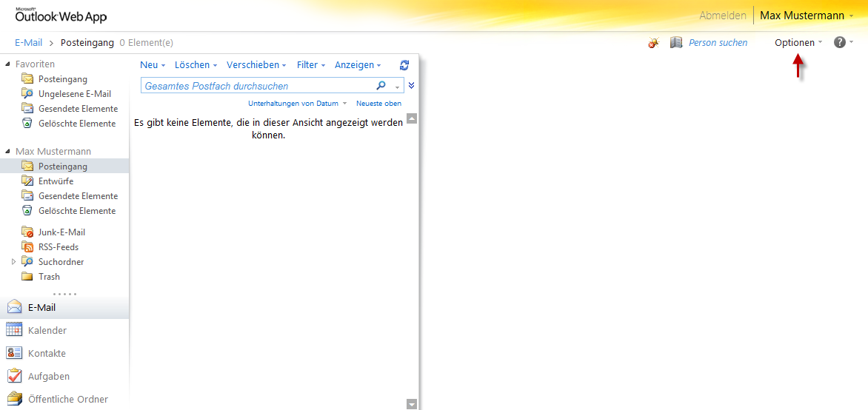Click the Aufgaben checkmark clipboard icon
868x410 pixels.
[14, 376]
